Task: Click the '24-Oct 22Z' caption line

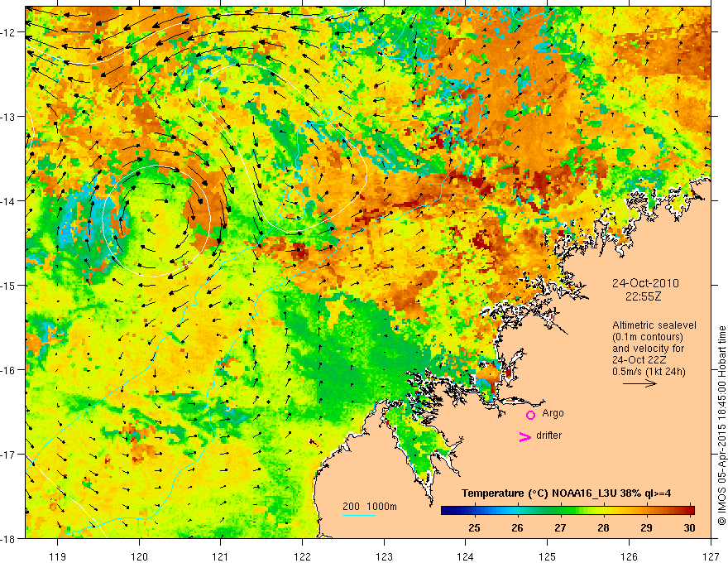Action: click(x=640, y=360)
